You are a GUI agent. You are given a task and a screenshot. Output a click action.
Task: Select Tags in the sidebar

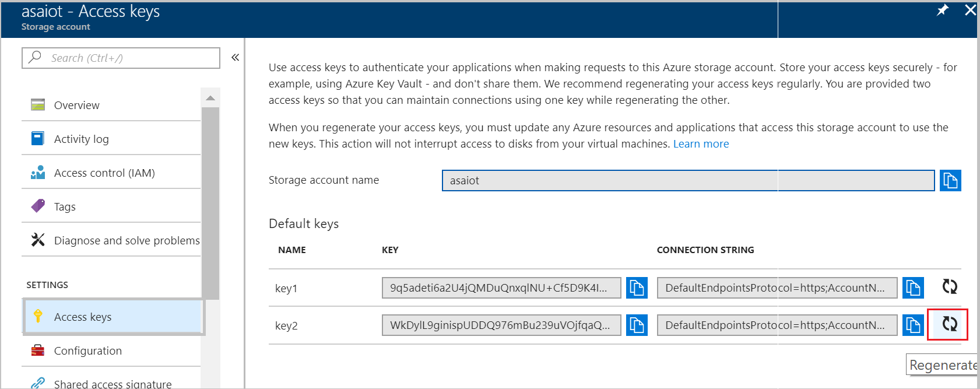tap(65, 207)
